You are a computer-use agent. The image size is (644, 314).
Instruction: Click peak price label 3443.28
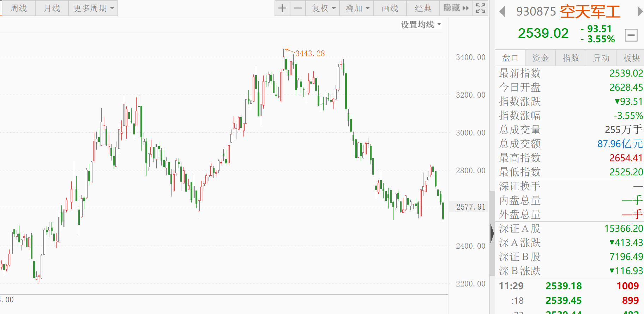pyautogui.click(x=310, y=53)
